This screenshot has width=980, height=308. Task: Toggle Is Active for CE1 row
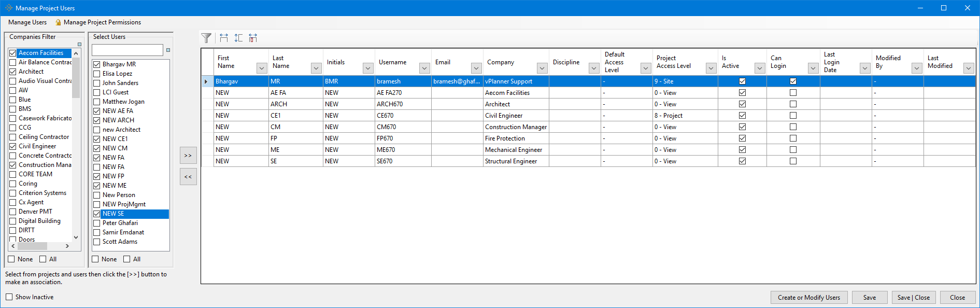click(x=742, y=116)
